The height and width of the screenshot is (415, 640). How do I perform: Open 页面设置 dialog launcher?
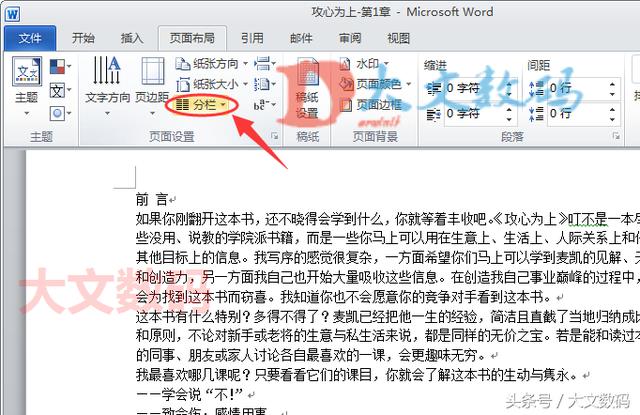(275, 136)
